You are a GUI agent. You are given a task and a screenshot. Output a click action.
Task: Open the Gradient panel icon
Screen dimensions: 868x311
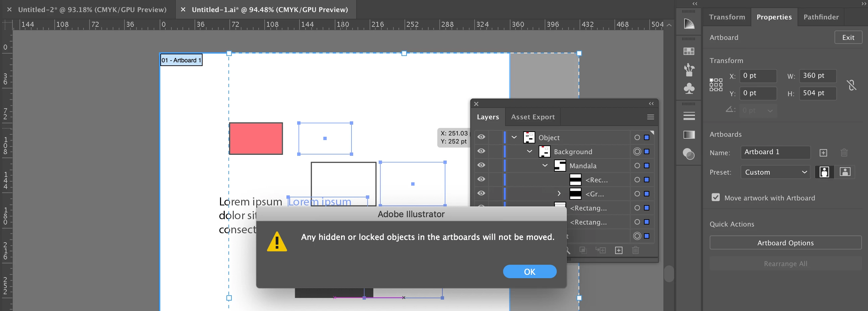coord(689,135)
